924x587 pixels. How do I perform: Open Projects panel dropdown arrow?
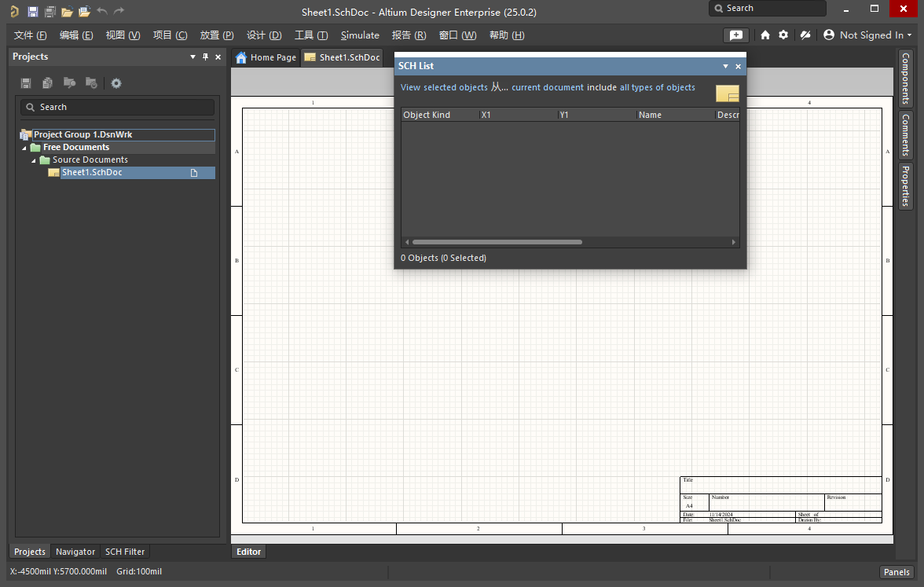(x=192, y=57)
